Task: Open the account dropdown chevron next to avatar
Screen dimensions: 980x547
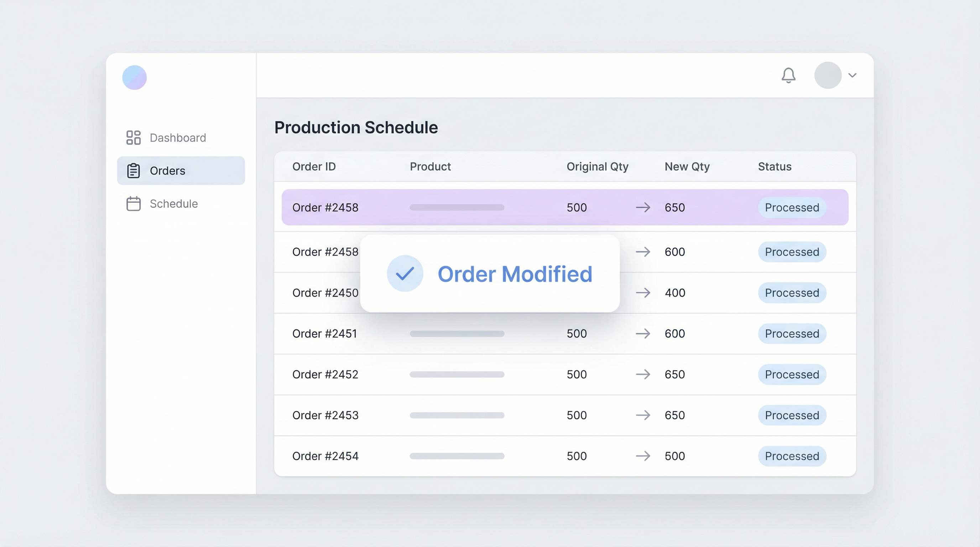Action: coord(852,75)
